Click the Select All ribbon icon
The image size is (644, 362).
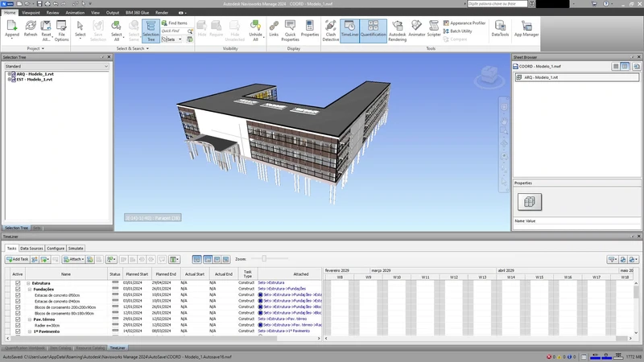117,31
